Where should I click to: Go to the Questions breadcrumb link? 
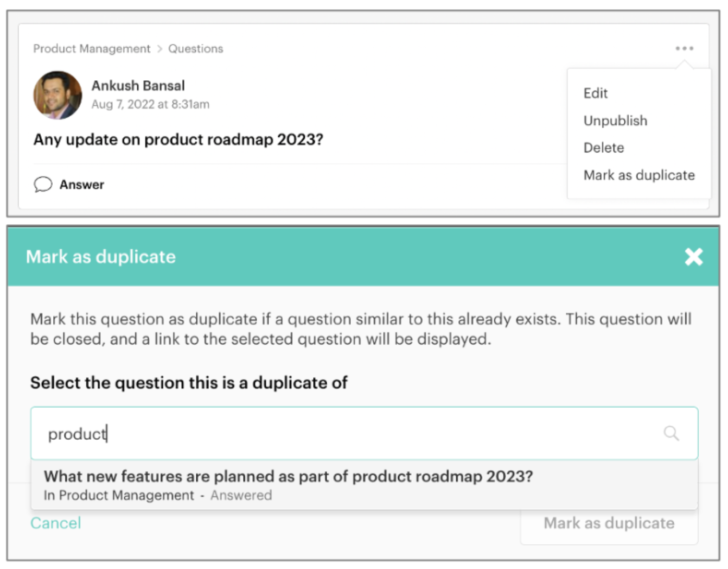[x=195, y=49]
